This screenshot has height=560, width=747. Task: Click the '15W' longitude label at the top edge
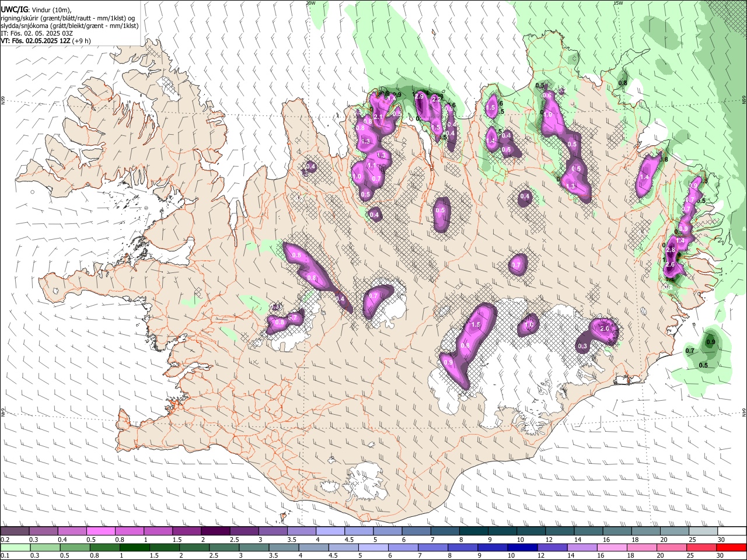(x=618, y=3)
